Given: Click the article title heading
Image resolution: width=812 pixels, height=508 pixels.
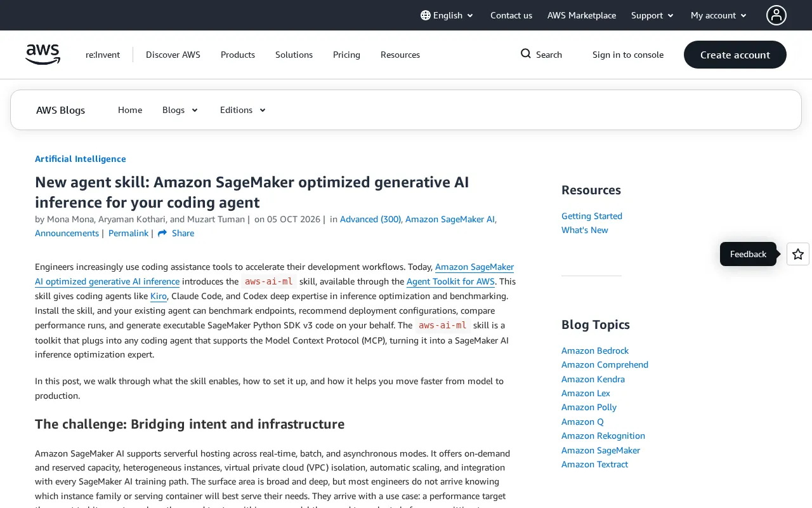Looking at the screenshot, I should point(252,192).
